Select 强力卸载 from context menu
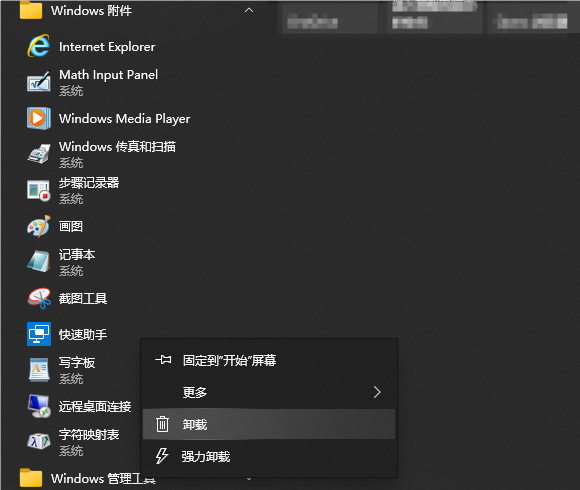Screen dimensions: 580x490 tap(269, 456)
